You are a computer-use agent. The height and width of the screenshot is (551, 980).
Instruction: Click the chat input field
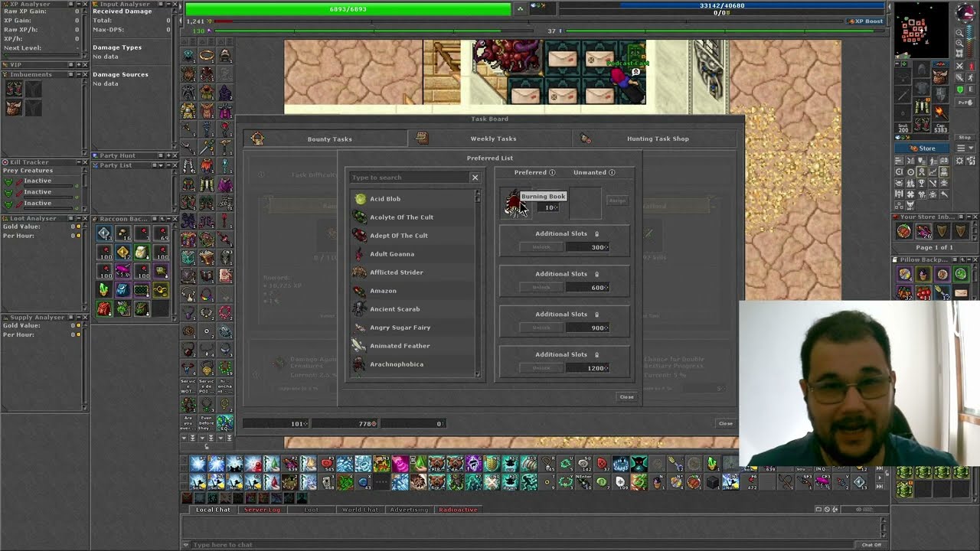pyautogui.click(x=521, y=545)
